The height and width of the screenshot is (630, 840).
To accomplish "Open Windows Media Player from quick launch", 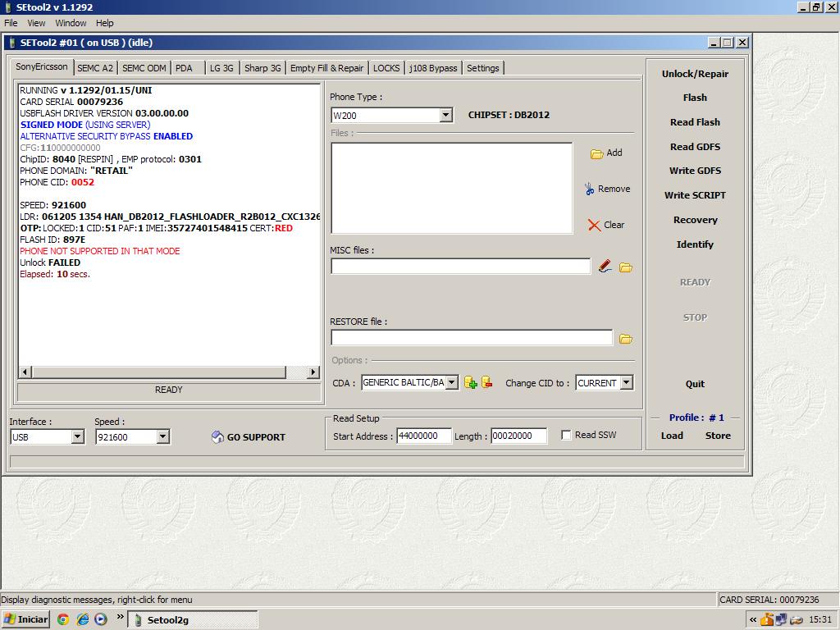I will 101,619.
